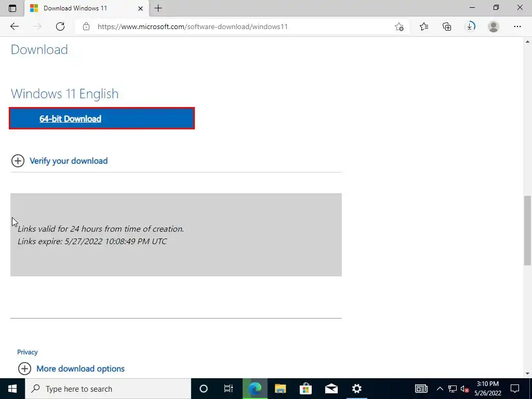Click the Links expire date text
This screenshot has height=399, width=532.
click(92, 241)
